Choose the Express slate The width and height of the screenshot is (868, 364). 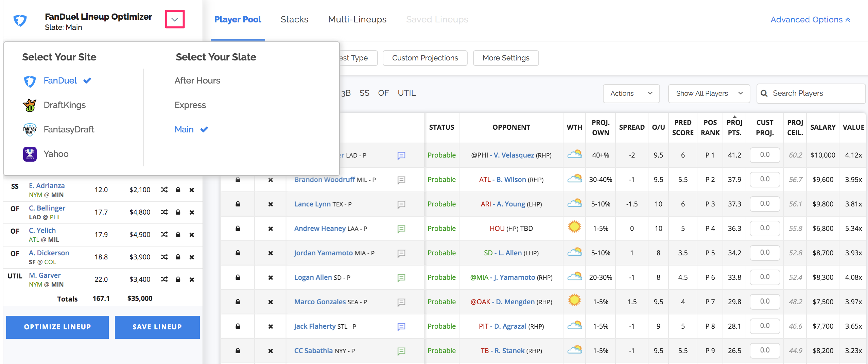tap(190, 105)
